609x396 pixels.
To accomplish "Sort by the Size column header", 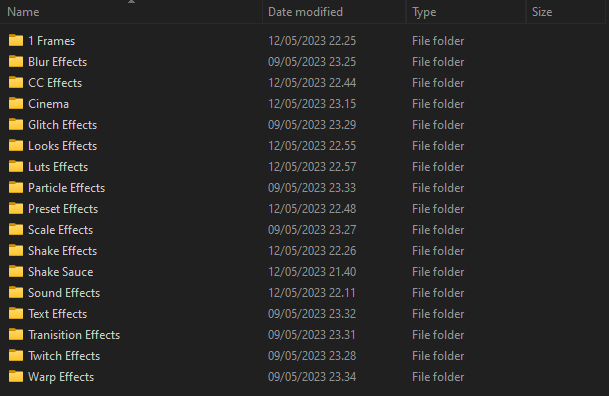I will point(566,12).
